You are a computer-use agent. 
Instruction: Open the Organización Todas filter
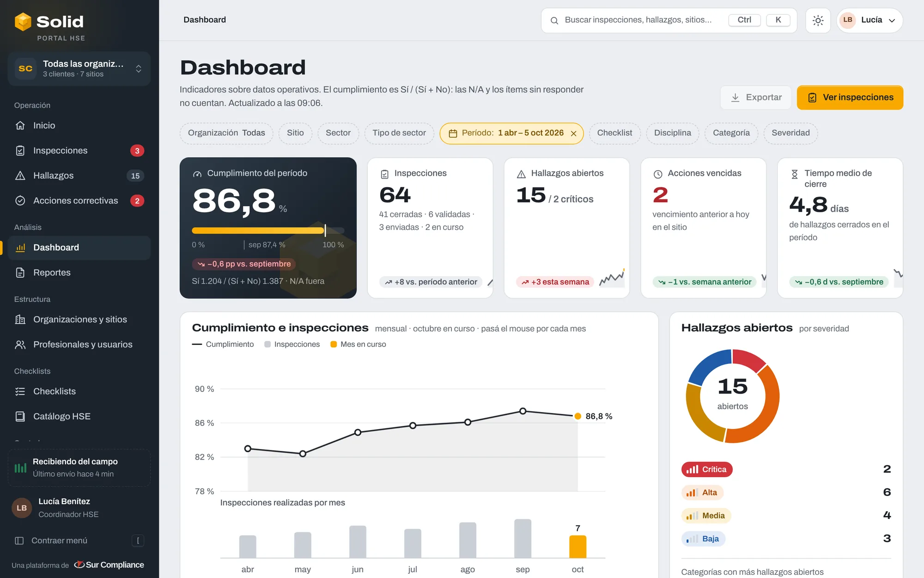click(226, 133)
